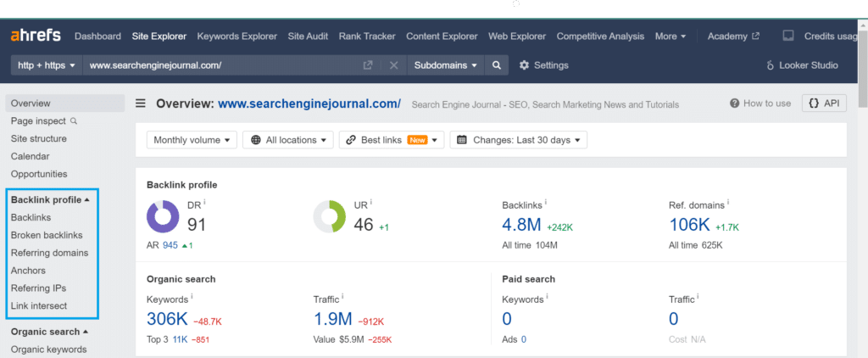Click AR 945 rank value
Screen dimensions: 868x358
[x=170, y=245]
